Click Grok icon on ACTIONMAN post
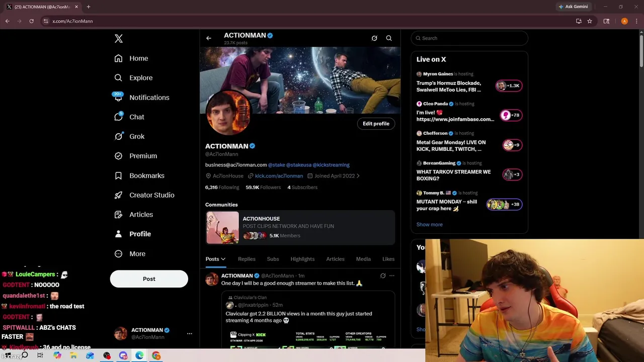This screenshot has height=362, width=644. (x=383, y=276)
